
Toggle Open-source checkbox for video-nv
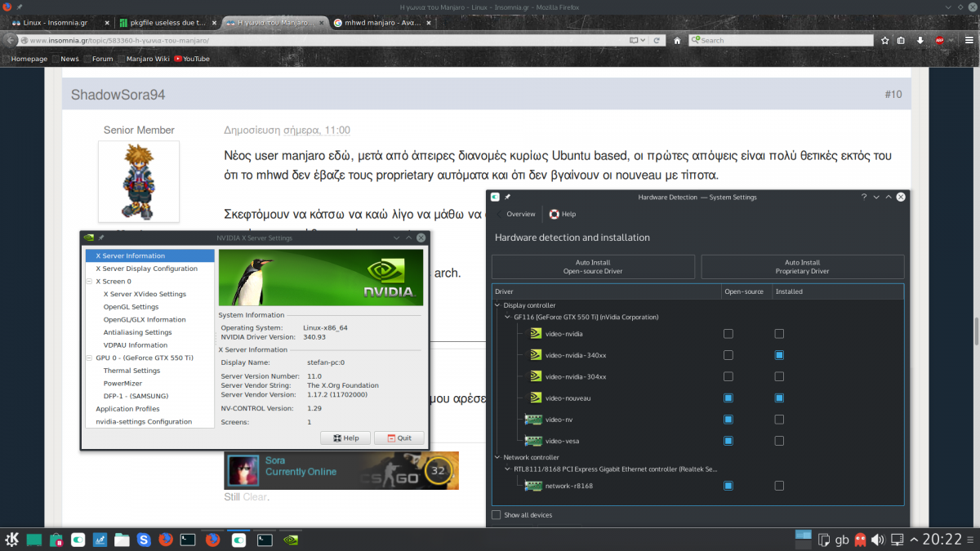click(728, 420)
